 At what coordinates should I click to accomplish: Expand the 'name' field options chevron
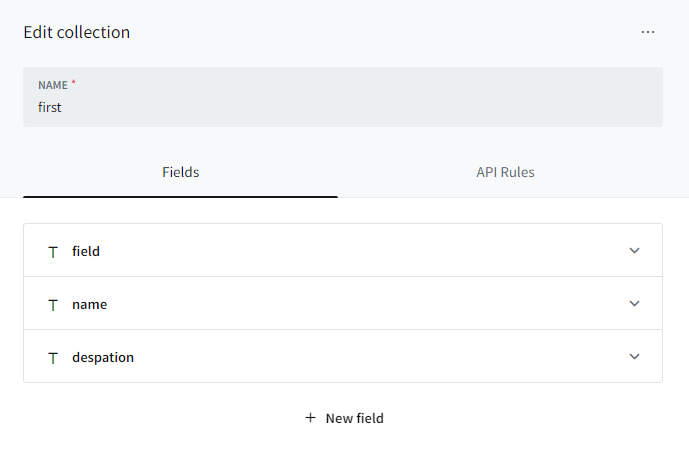(x=634, y=303)
